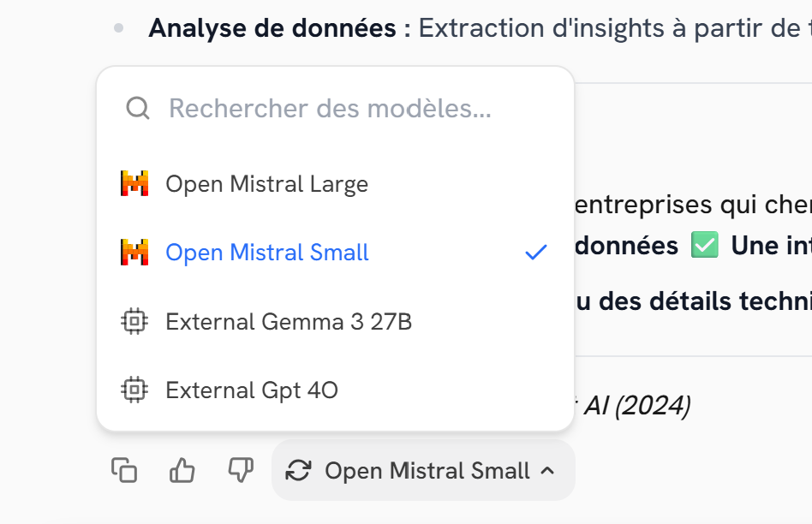Image resolution: width=812 pixels, height=524 pixels.
Task: Click the Mistral logo beside Open Mistral Large
Action: [134, 183]
